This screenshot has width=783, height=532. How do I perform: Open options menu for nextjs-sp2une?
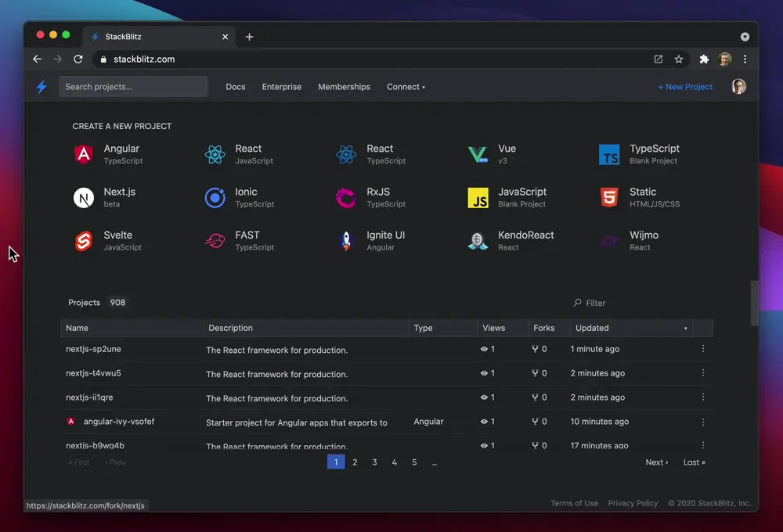point(703,349)
